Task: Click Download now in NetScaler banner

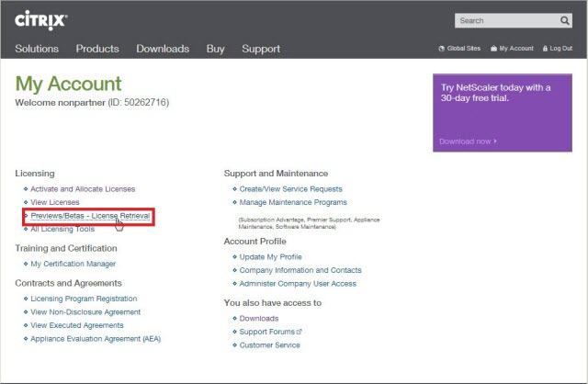Action: (467, 141)
